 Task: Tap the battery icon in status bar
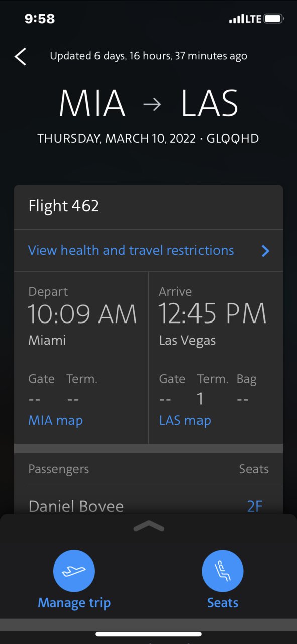click(274, 19)
